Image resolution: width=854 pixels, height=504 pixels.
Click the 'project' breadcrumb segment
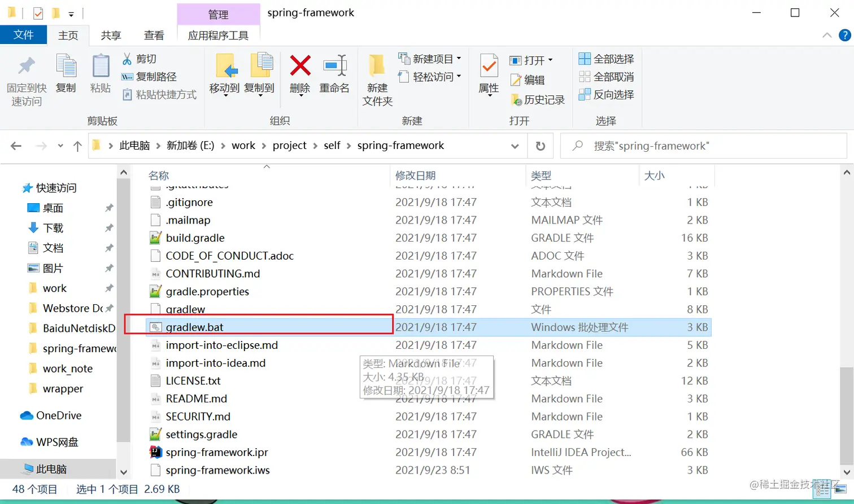pos(289,146)
